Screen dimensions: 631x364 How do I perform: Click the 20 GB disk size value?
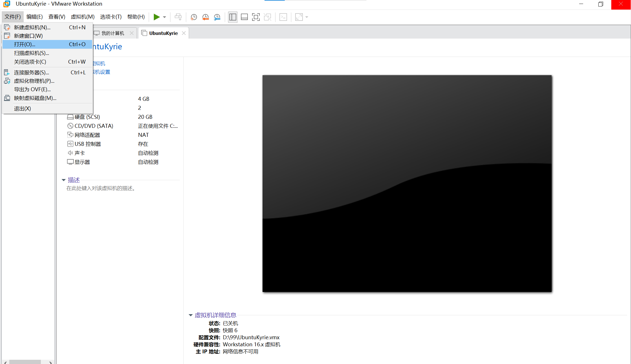tap(145, 117)
